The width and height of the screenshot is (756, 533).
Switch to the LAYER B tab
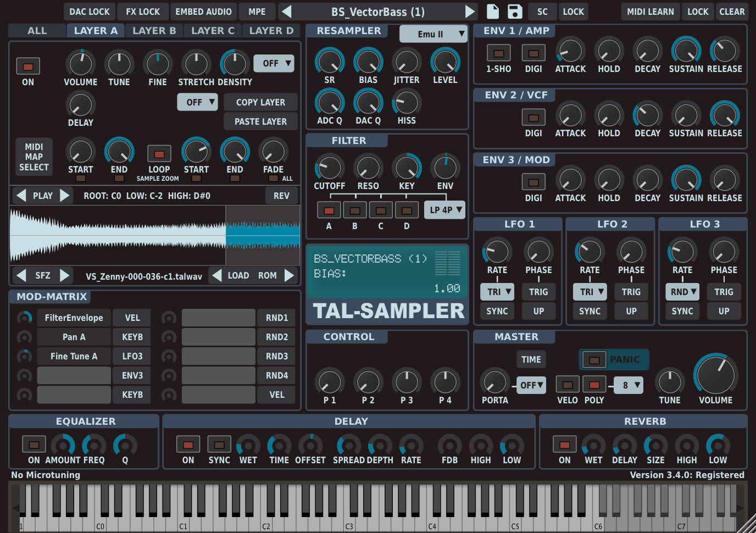(154, 30)
